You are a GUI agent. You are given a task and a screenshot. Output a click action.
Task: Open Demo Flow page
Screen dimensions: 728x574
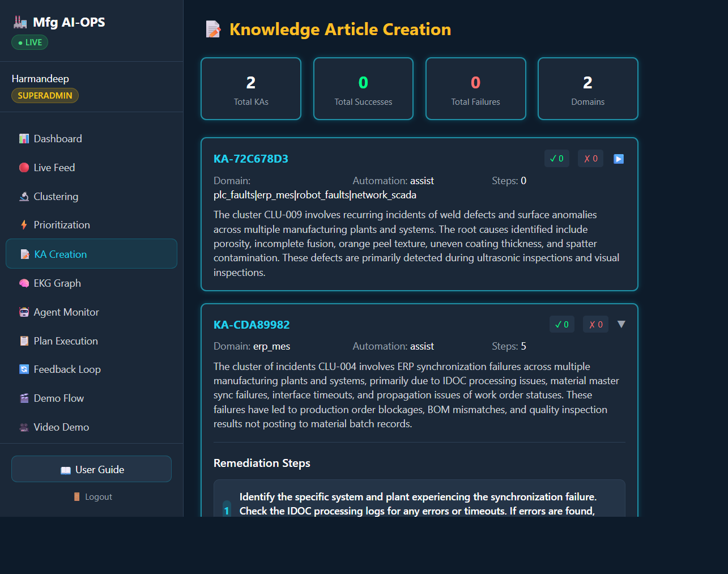coord(91,398)
